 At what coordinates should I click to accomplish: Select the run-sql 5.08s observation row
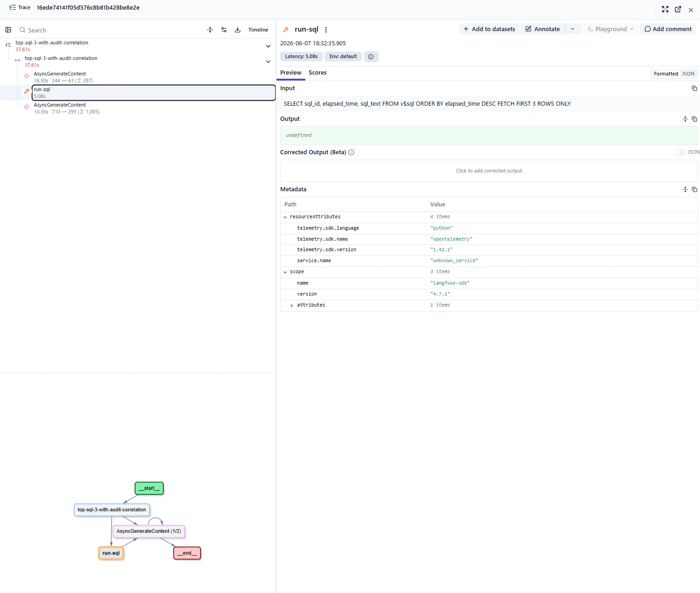tap(153, 92)
